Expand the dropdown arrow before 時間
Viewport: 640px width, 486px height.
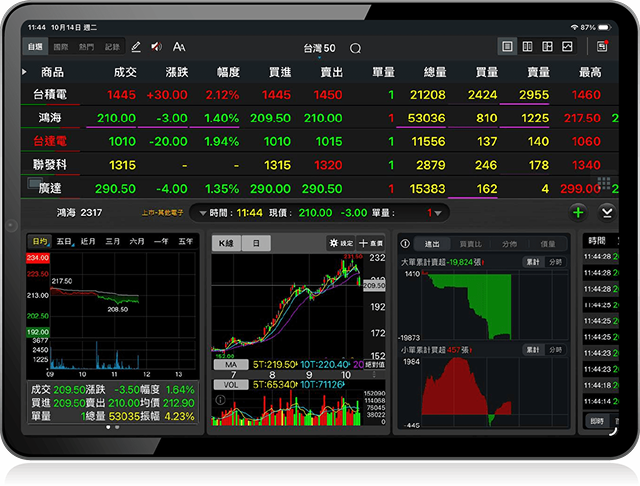click(x=203, y=213)
